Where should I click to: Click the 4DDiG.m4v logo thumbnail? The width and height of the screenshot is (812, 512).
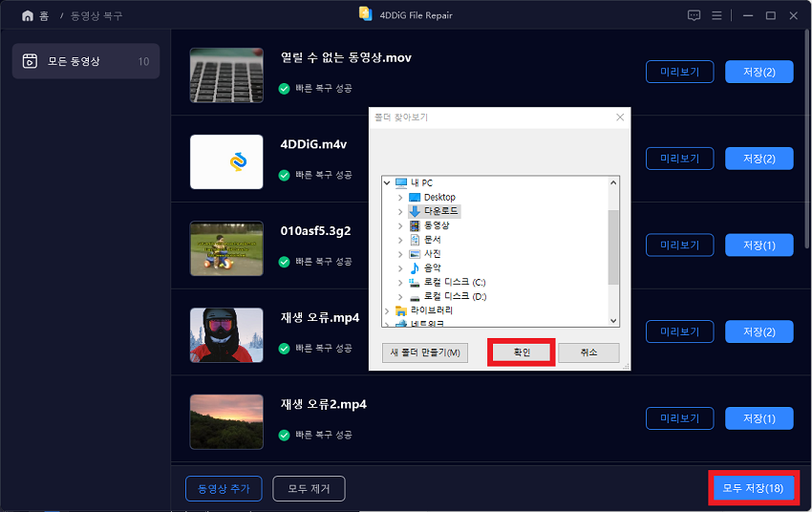click(226, 161)
